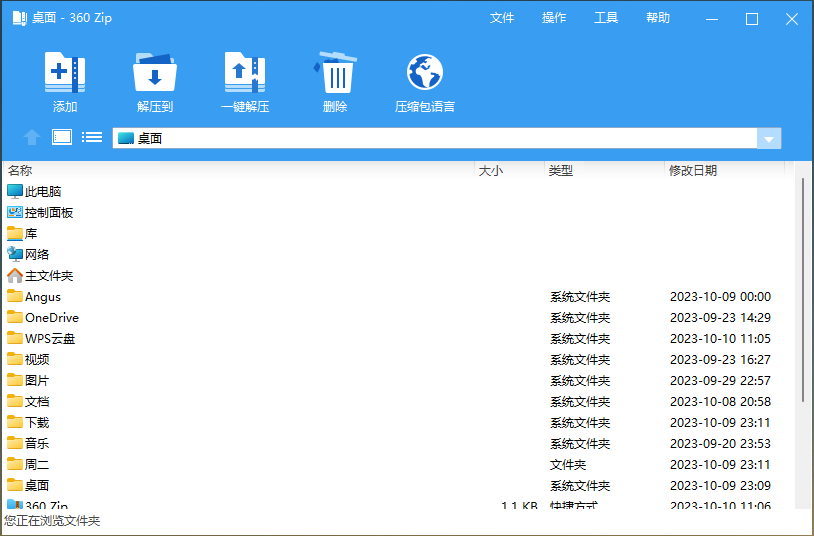Click the 周二 folder icon

pos(15,464)
